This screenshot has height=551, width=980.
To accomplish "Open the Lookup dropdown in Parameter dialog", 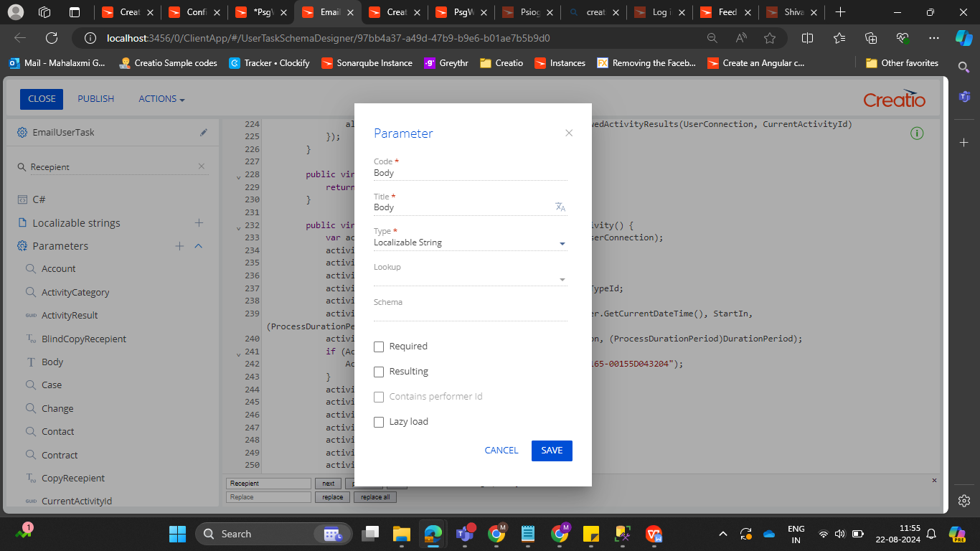I will coord(562,278).
